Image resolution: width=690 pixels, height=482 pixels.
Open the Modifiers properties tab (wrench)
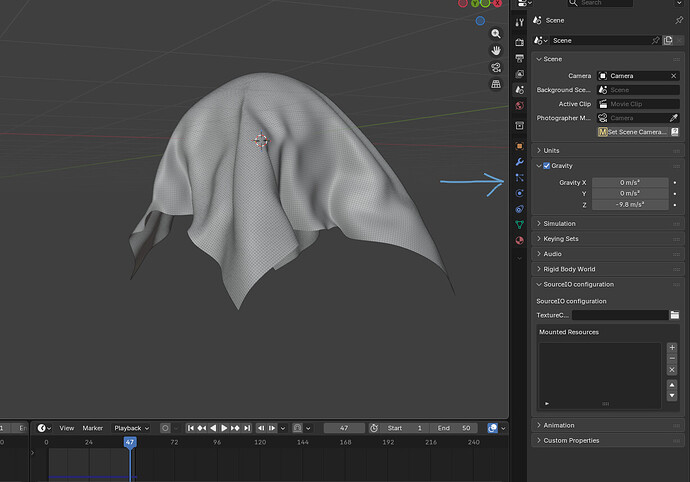[520, 162]
